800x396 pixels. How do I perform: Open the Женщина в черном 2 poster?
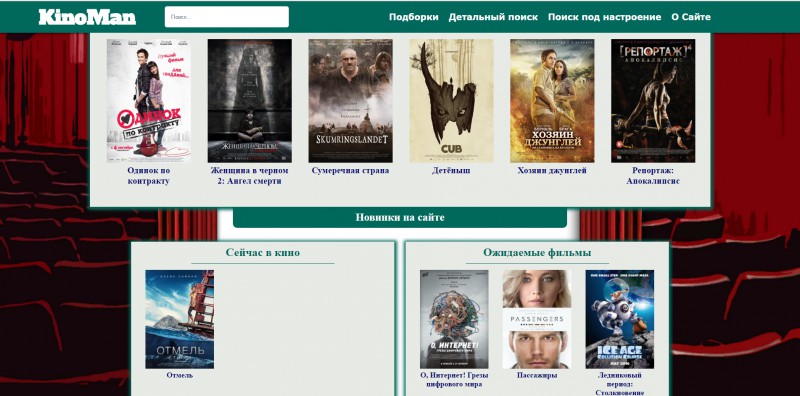pyautogui.click(x=249, y=101)
